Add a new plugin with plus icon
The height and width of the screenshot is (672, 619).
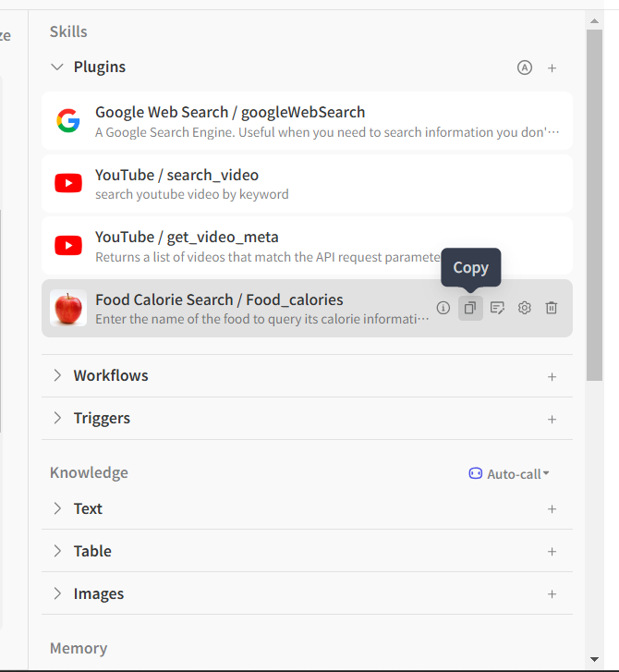(x=552, y=68)
